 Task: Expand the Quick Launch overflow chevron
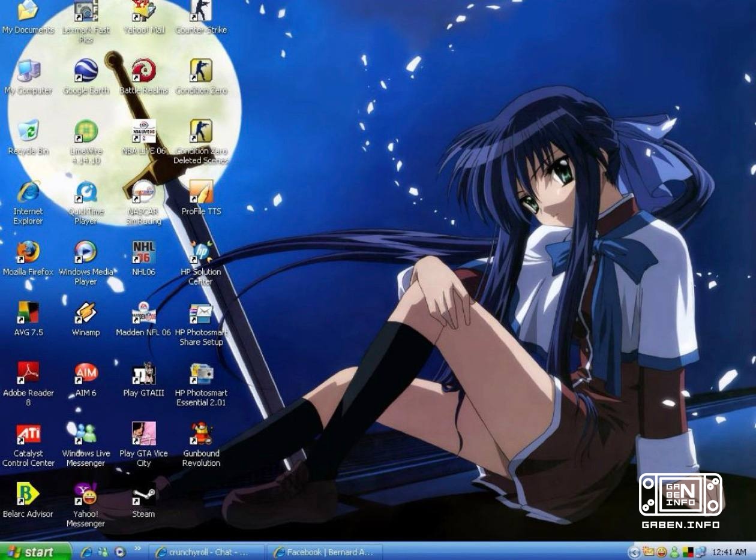click(137, 549)
